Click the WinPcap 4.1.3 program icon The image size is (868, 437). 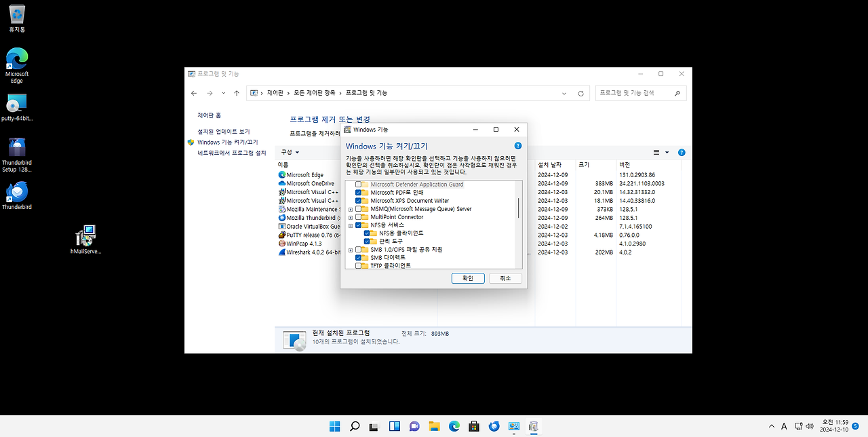pyautogui.click(x=282, y=244)
